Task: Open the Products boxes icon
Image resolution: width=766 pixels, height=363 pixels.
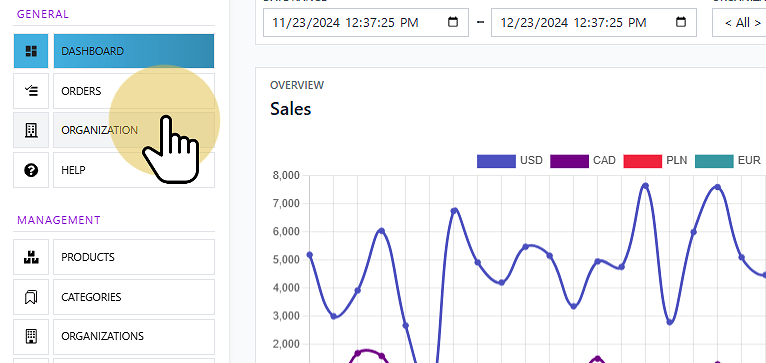Action: coord(31,257)
